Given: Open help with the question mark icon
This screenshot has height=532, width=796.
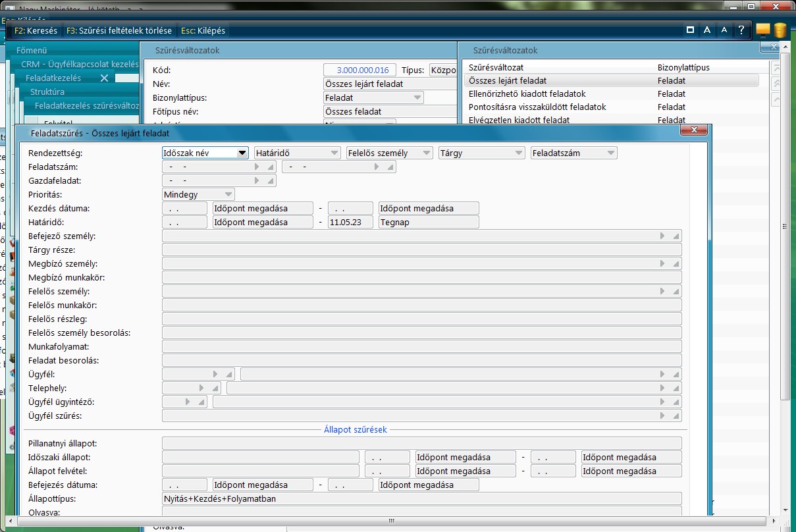Looking at the screenshot, I should click(x=741, y=30).
